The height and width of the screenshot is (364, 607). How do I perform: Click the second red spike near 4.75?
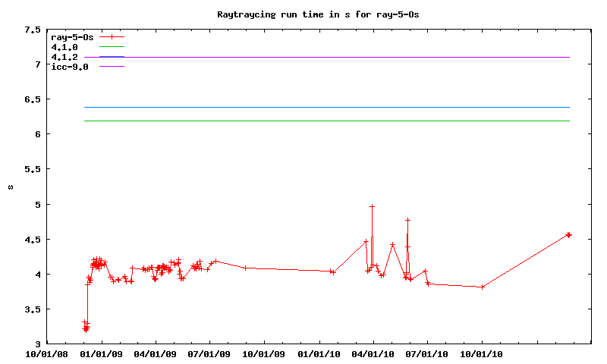pos(407,220)
